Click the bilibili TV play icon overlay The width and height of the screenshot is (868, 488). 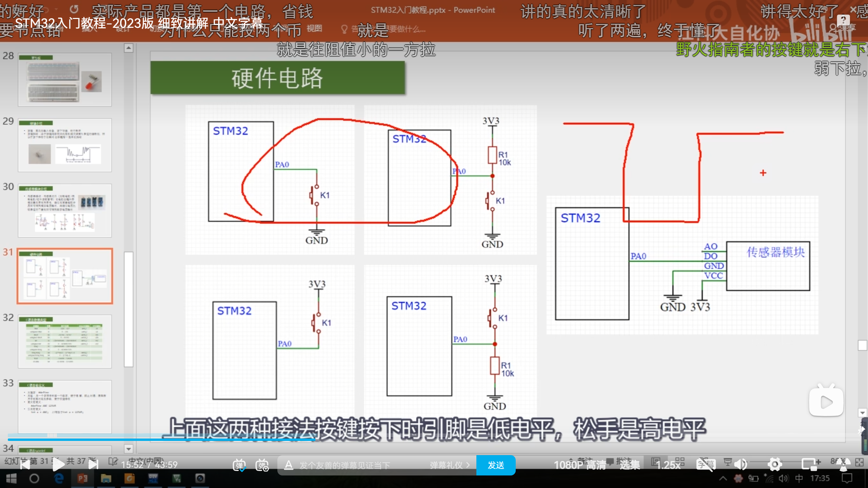(826, 402)
